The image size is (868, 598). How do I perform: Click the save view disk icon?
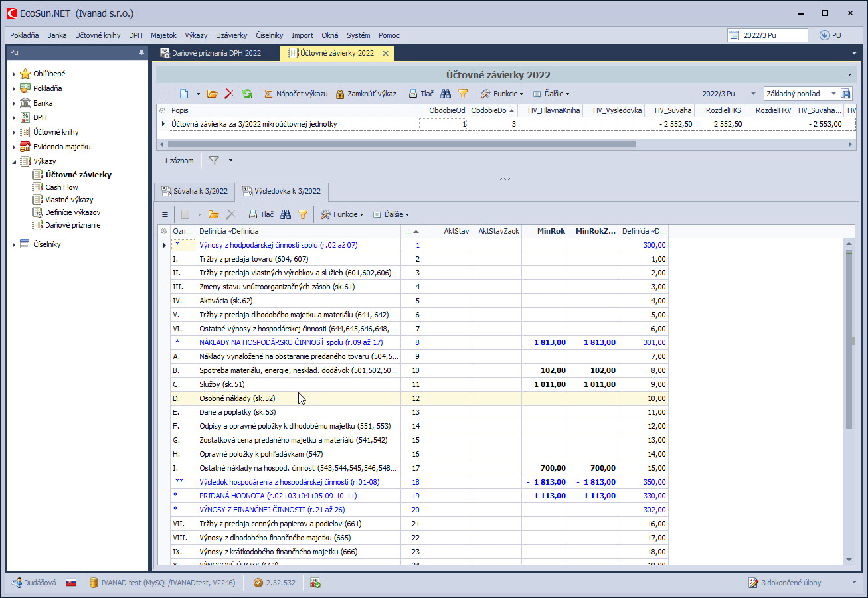(845, 94)
